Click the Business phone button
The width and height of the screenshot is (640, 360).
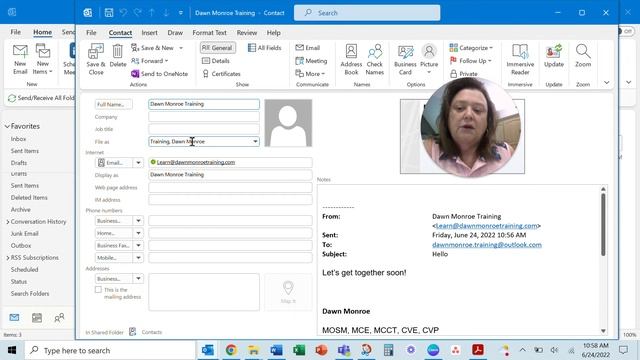click(x=114, y=221)
